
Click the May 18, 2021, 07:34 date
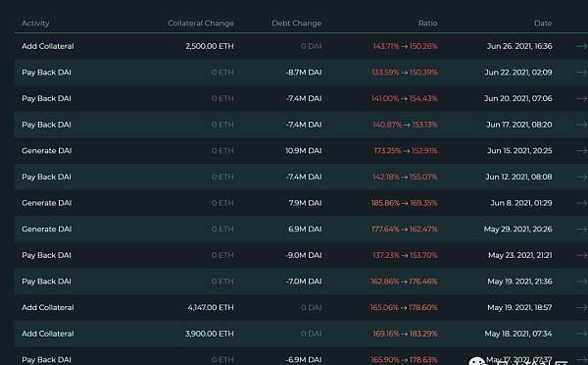[518, 334]
